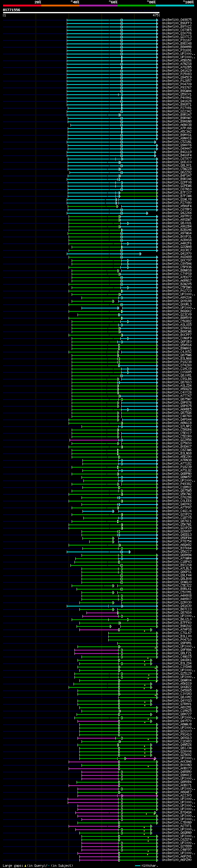Select the UniRef100_Q4PG44 label
The height and width of the screenshot is (868, 197).
(177, 419)
